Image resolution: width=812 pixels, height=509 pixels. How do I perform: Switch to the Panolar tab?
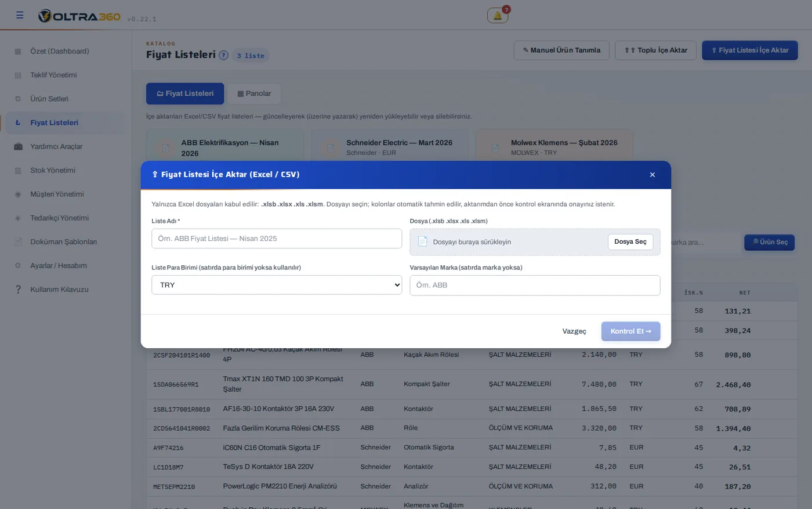click(x=254, y=93)
